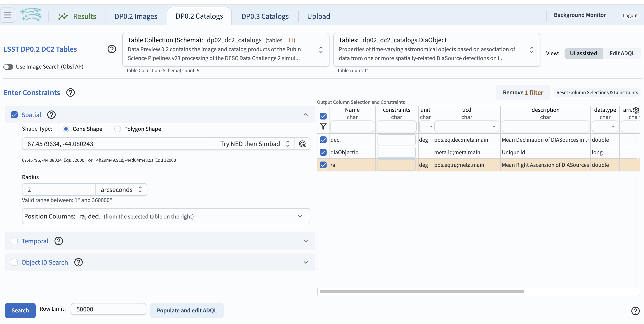Select the Polygon Shape radio button
The image size is (644, 324).
117,129
